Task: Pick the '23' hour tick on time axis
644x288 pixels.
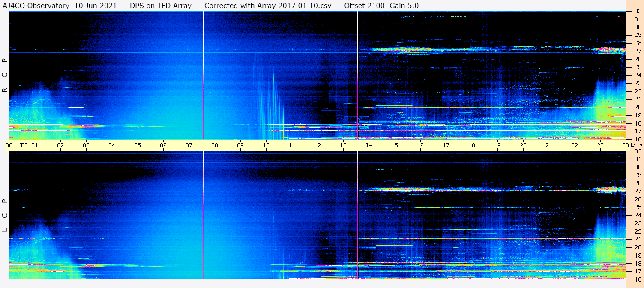Action: (x=600, y=145)
